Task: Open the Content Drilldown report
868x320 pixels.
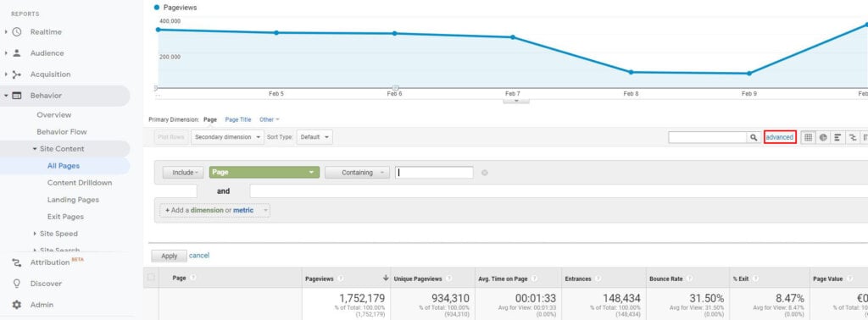Action: pos(80,183)
